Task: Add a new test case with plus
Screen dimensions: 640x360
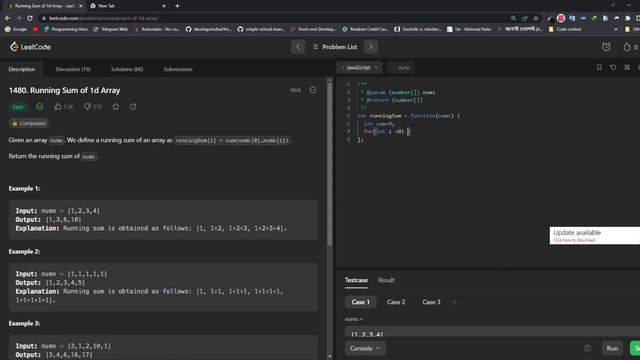Action: [x=454, y=302]
